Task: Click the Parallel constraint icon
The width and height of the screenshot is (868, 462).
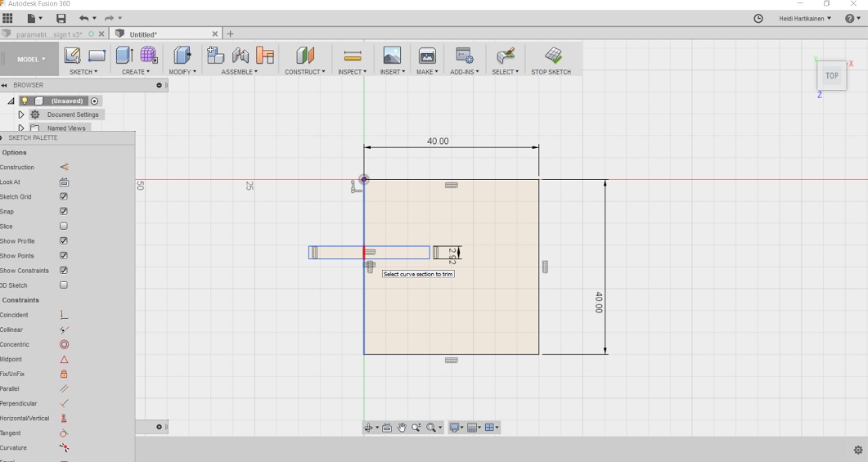Action: (x=64, y=388)
